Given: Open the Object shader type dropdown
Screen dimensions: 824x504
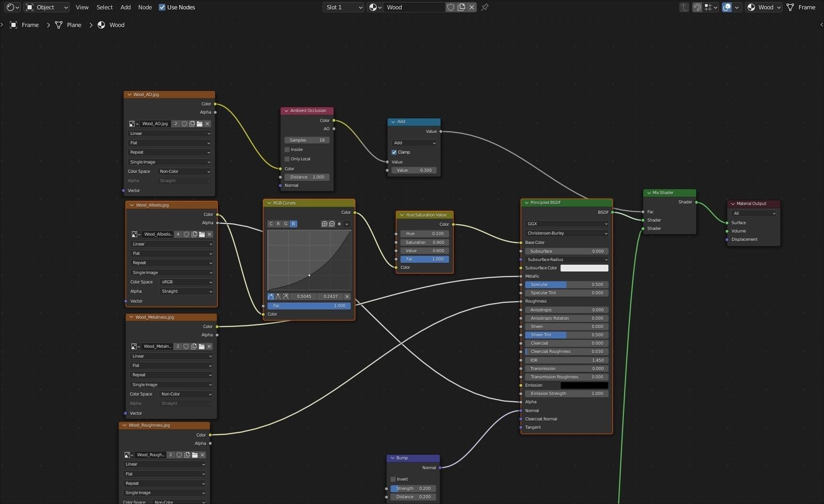Looking at the screenshot, I should pyautogui.click(x=47, y=7).
